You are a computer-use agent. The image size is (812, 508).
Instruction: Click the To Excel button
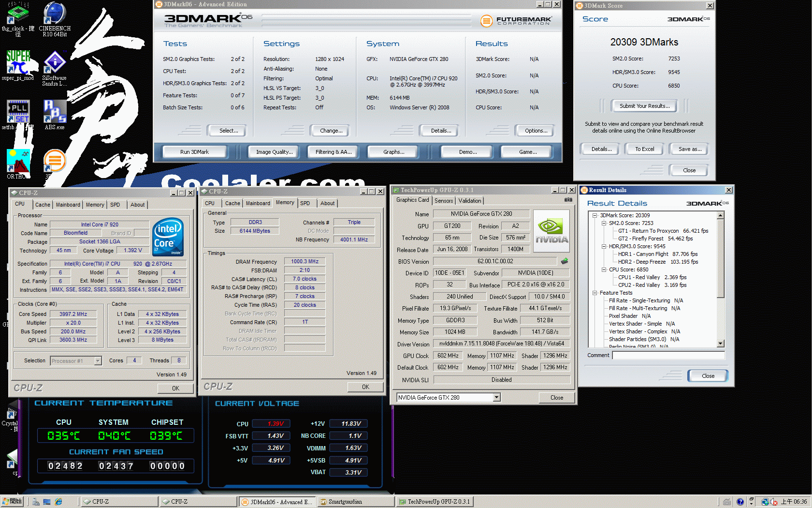[644, 149]
